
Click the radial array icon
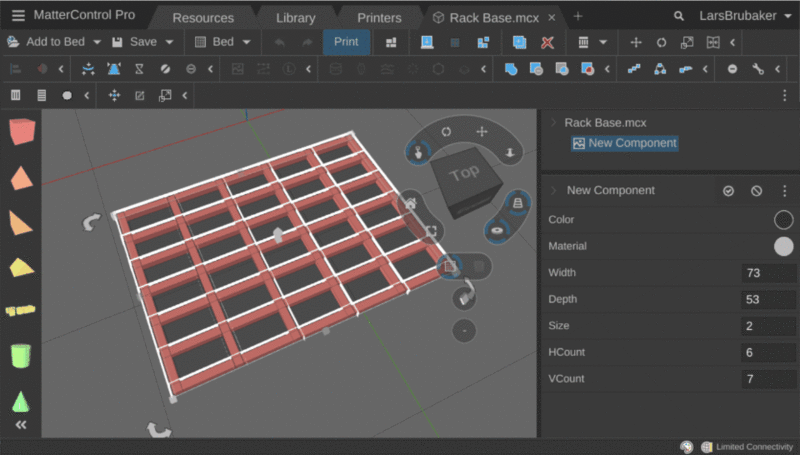point(660,69)
